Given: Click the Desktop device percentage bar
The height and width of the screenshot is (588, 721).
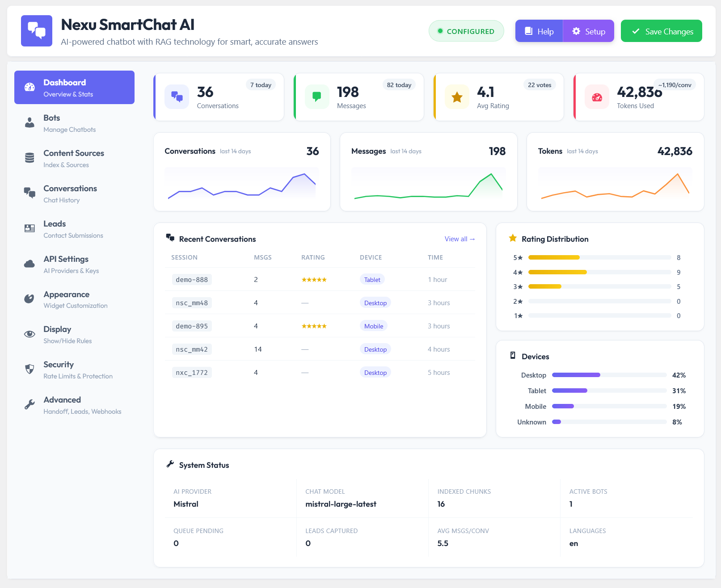Looking at the screenshot, I should [x=610, y=375].
